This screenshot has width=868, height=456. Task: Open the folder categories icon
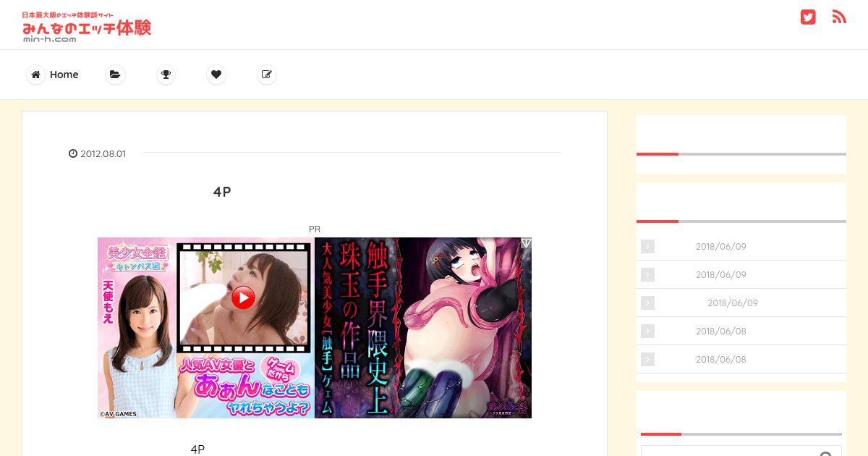[x=115, y=75]
